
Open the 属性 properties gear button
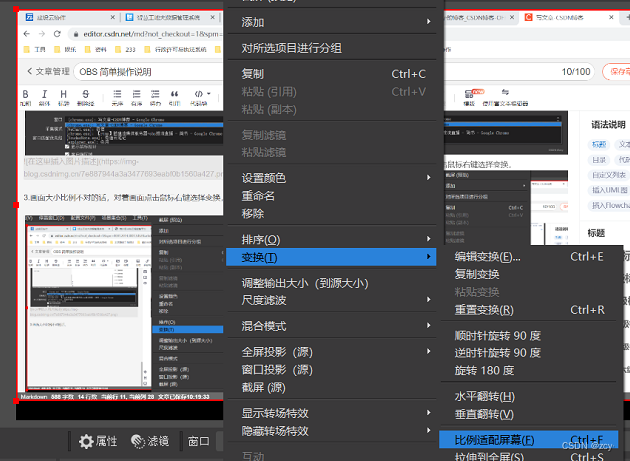tap(98, 441)
